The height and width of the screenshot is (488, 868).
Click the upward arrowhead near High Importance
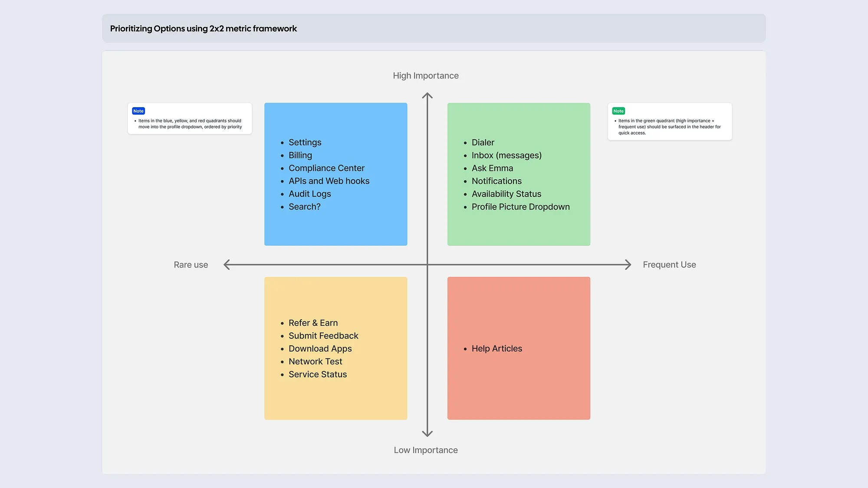click(x=427, y=95)
